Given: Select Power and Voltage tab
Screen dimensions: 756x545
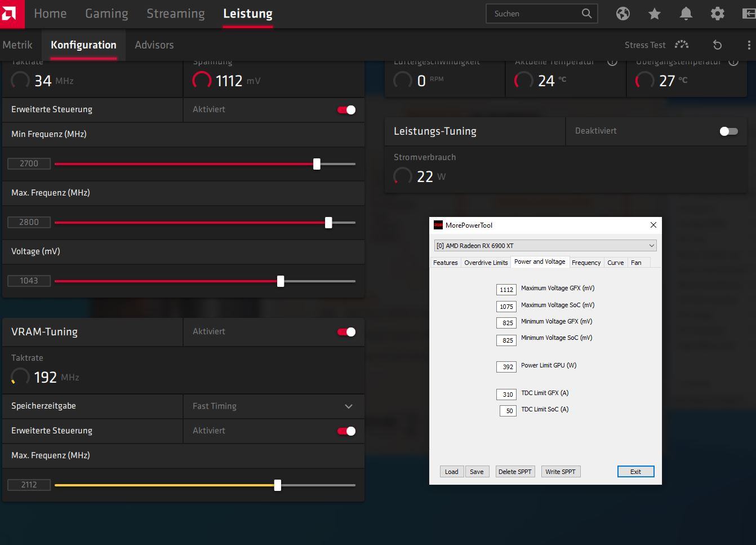Looking at the screenshot, I should [x=540, y=262].
